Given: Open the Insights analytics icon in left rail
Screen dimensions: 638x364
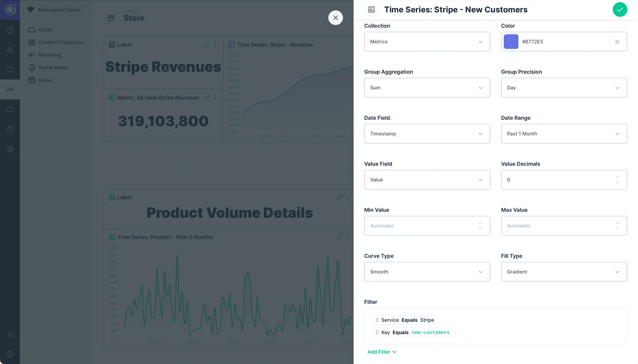Looking at the screenshot, I should [x=10, y=89].
